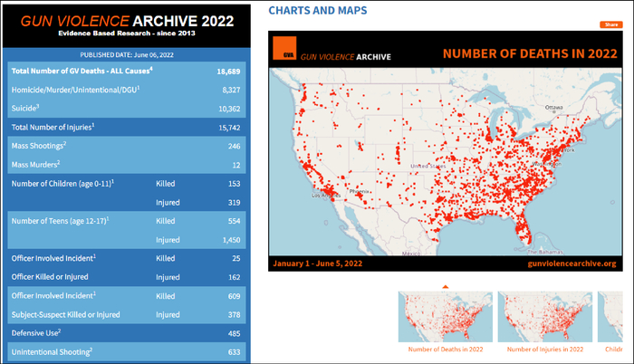Click teens injured value 1,450
Image resolution: width=634 pixels, height=364 pixels.
tap(231, 240)
